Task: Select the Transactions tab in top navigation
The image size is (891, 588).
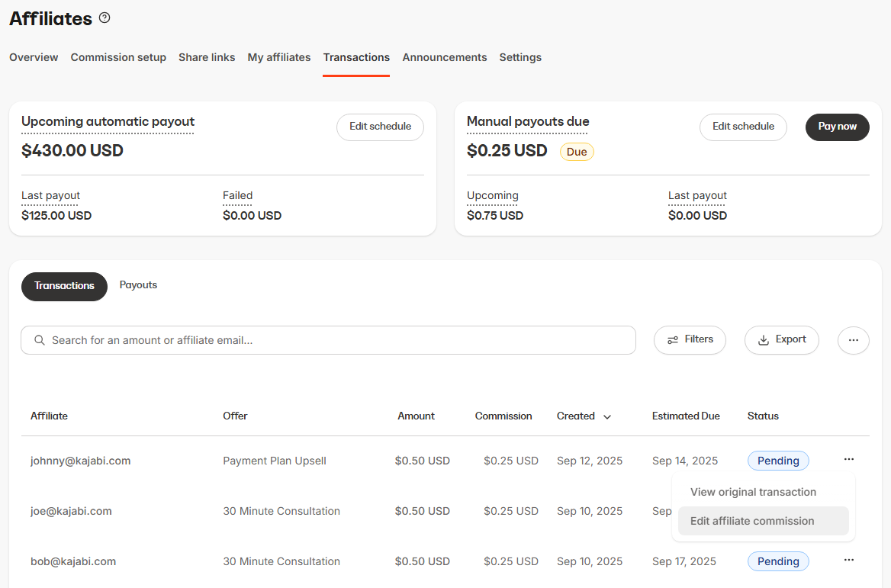Action: (x=356, y=57)
